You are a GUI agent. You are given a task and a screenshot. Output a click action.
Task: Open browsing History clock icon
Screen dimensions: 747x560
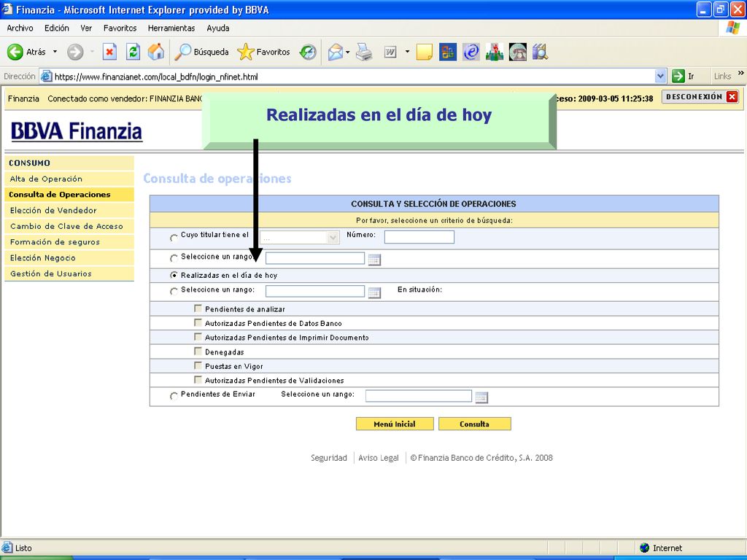(x=308, y=52)
